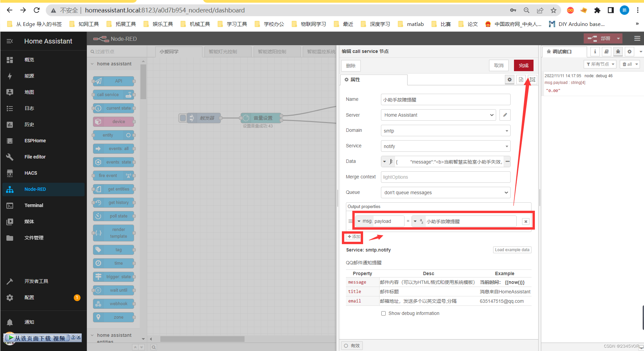This screenshot has height=351, width=644.
Task: Change the output value type dropdown
Action: [x=418, y=221]
